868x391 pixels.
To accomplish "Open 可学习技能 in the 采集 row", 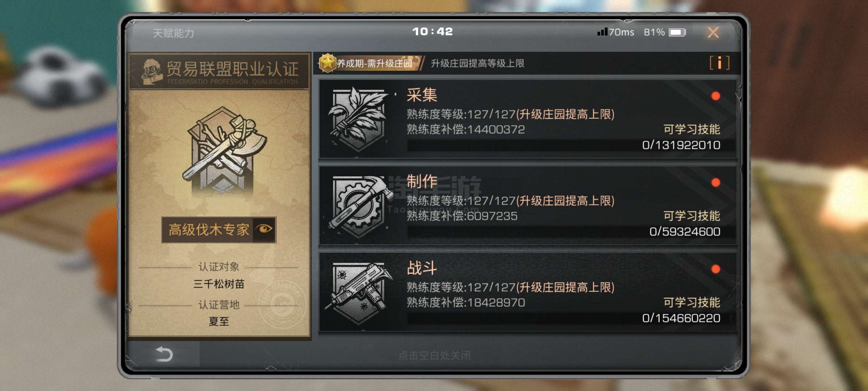I will click(x=692, y=129).
